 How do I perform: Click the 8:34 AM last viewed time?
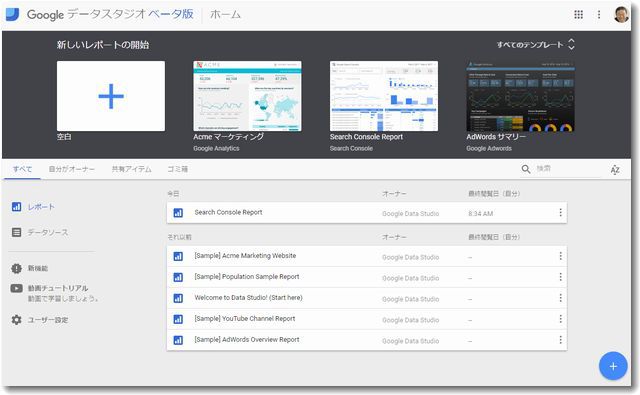[480, 213]
